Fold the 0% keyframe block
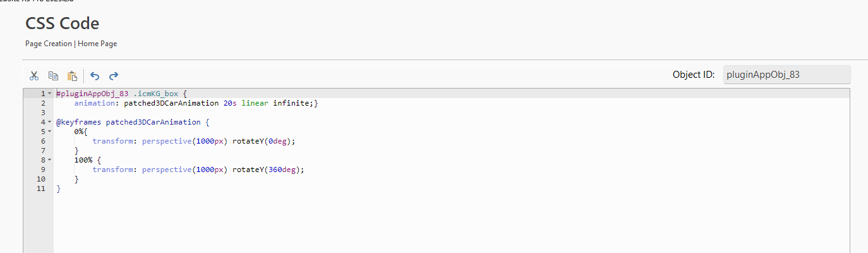 pyautogui.click(x=49, y=132)
